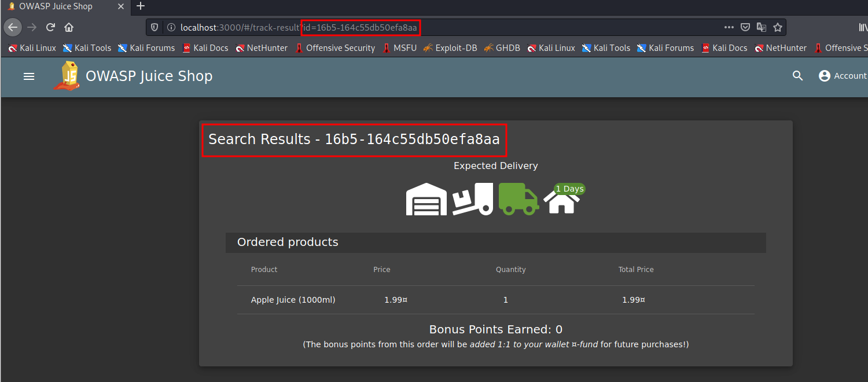Open the MSFU bookmark

(399, 48)
